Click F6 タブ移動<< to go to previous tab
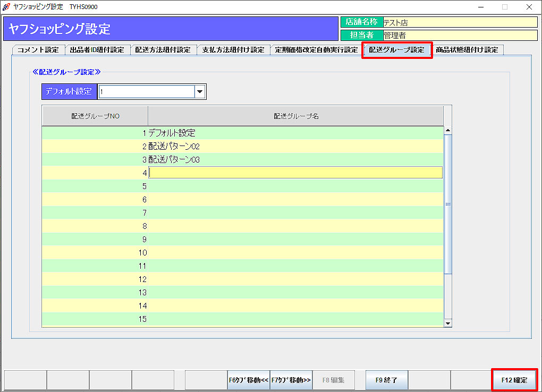Image resolution: width=542 pixels, height=392 pixels. (248, 380)
